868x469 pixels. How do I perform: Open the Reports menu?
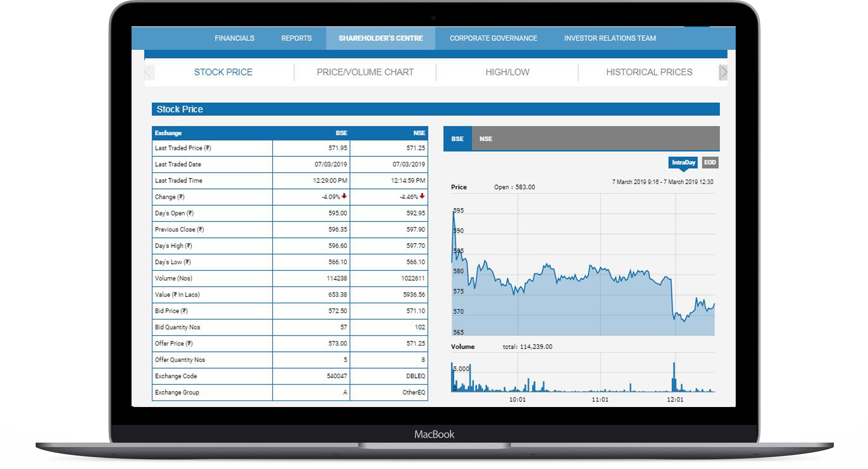tap(296, 38)
